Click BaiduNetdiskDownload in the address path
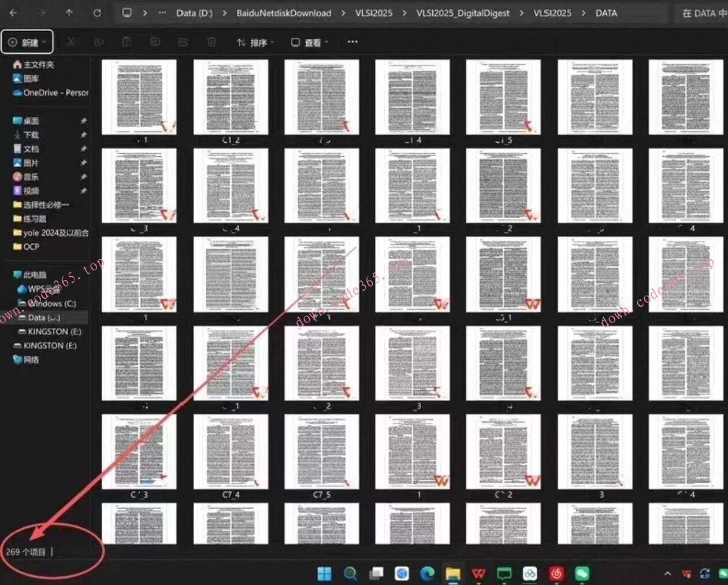The height and width of the screenshot is (585, 728). coord(284,13)
